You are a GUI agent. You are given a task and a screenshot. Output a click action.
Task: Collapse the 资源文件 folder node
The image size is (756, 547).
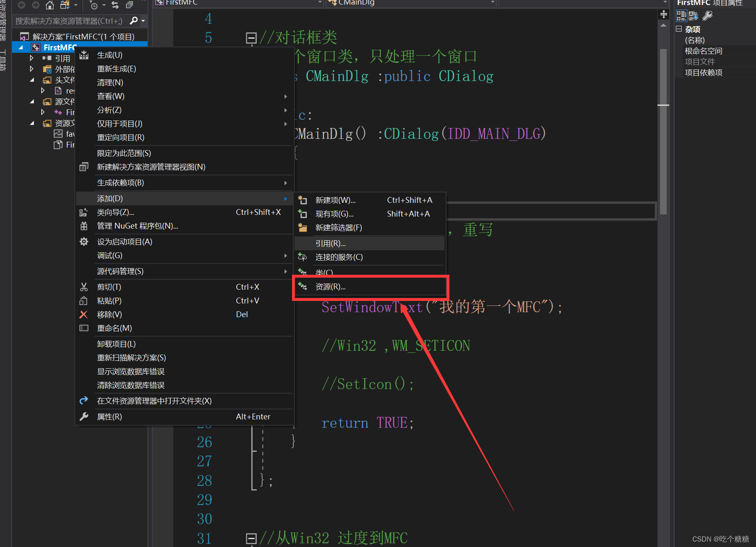pos(32,123)
